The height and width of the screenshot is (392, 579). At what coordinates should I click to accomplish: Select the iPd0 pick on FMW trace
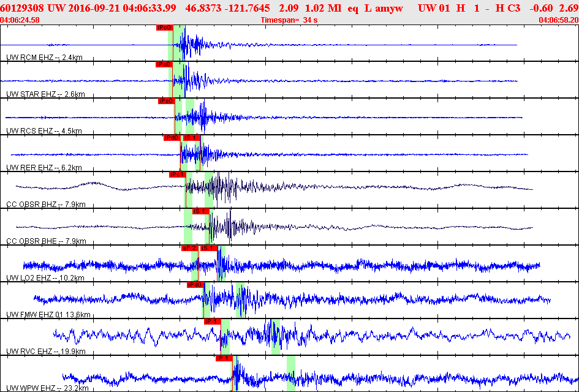click(x=195, y=285)
